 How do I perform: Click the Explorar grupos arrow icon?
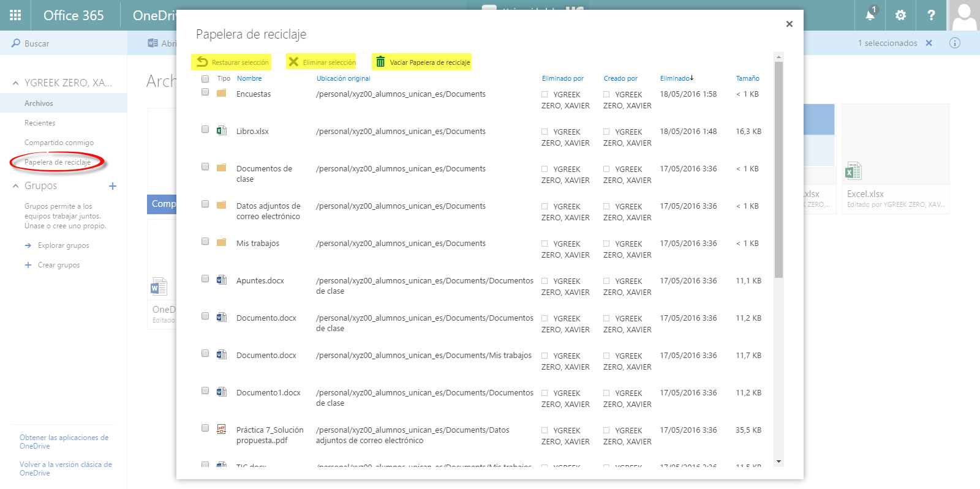click(x=28, y=245)
